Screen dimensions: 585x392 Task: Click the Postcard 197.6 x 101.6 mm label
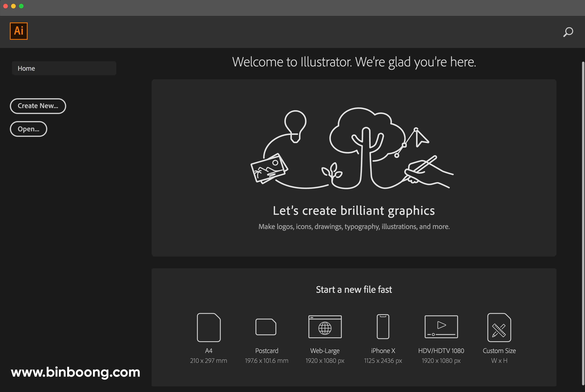coord(266,360)
